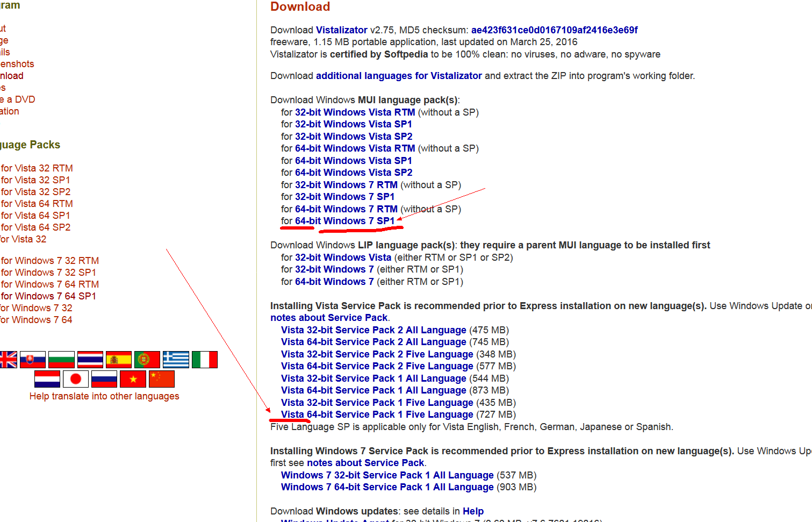Open sidebar link for Vista 32 SP2
812x522 pixels.
pos(35,192)
